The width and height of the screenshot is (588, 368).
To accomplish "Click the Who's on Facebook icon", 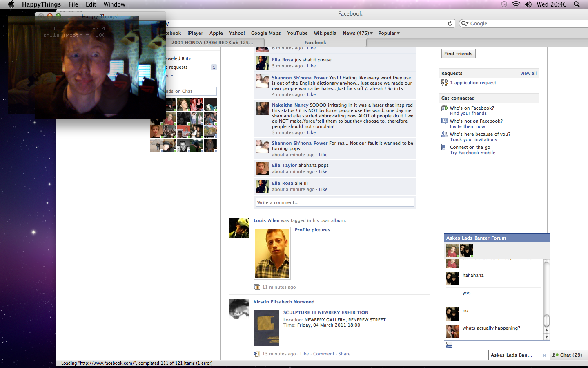I will tap(444, 108).
